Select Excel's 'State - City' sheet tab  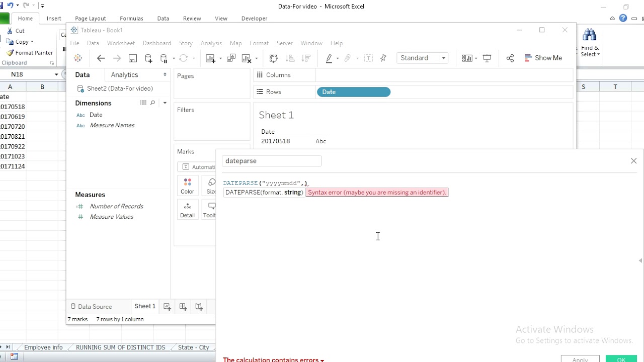tap(193, 347)
